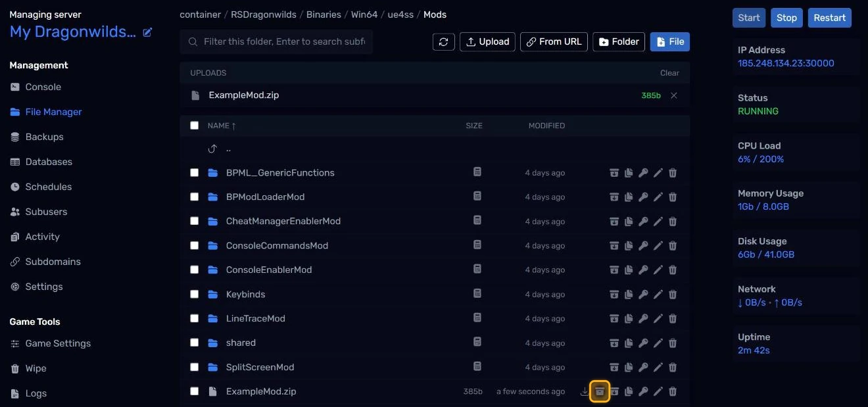Image resolution: width=868 pixels, height=407 pixels.
Task: Unarchive the ExampleMod.zip file
Action: tap(600, 392)
